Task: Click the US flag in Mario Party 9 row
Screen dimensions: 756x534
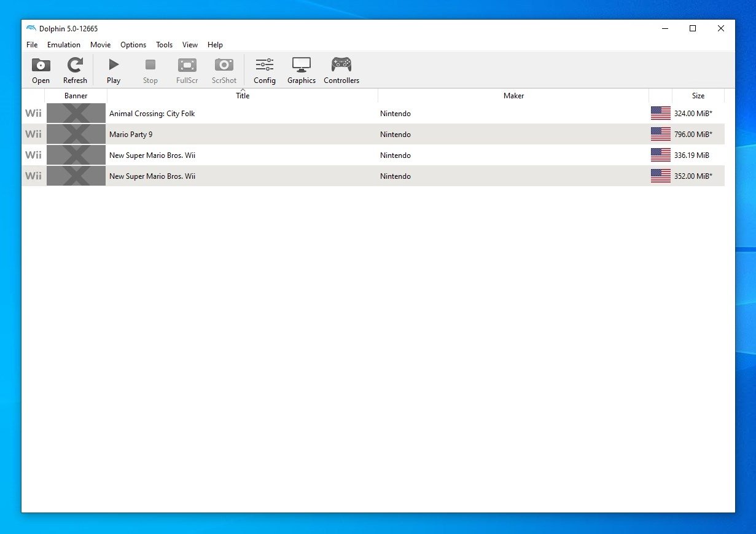Action: pyautogui.click(x=661, y=134)
